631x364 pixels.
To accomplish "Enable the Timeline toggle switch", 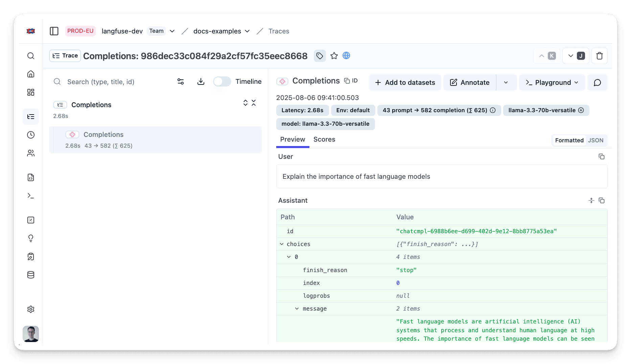I will (222, 81).
